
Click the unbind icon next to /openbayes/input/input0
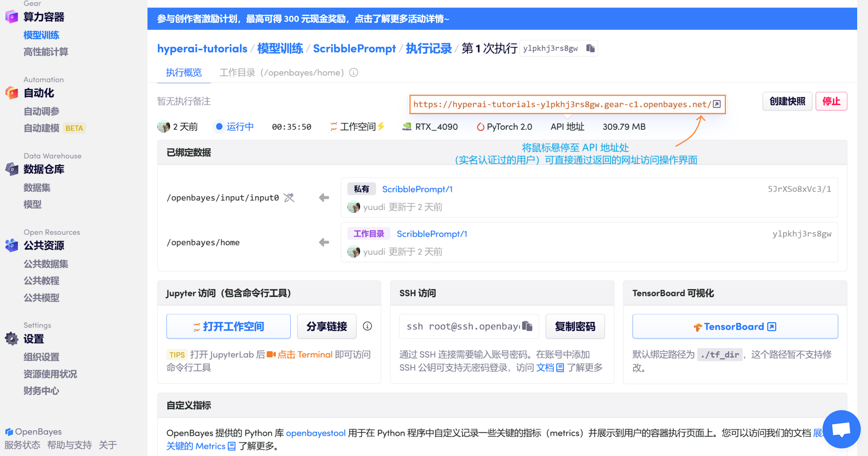pyautogui.click(x=289, y=198)
